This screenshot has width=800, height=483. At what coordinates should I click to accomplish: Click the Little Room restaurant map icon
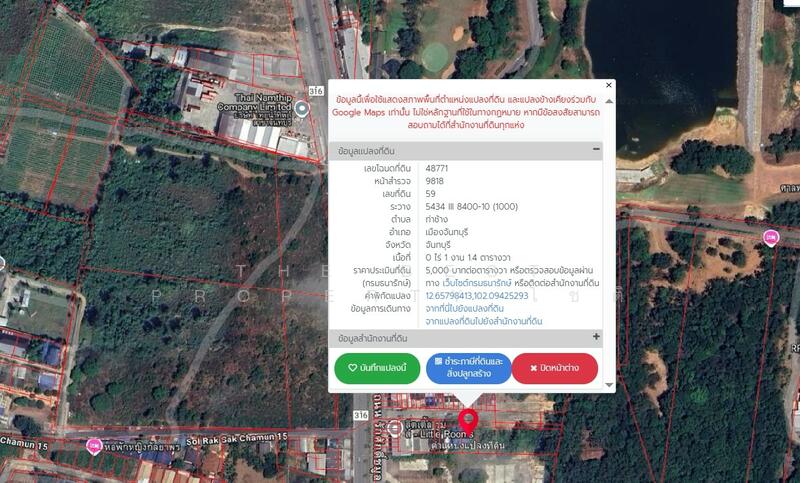(397, 428)
